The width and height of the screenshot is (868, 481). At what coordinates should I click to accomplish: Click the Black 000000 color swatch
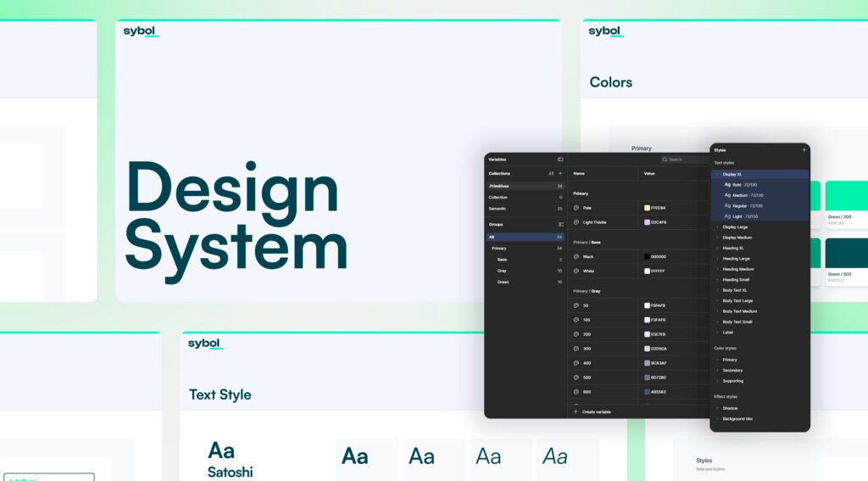(647, 256)
